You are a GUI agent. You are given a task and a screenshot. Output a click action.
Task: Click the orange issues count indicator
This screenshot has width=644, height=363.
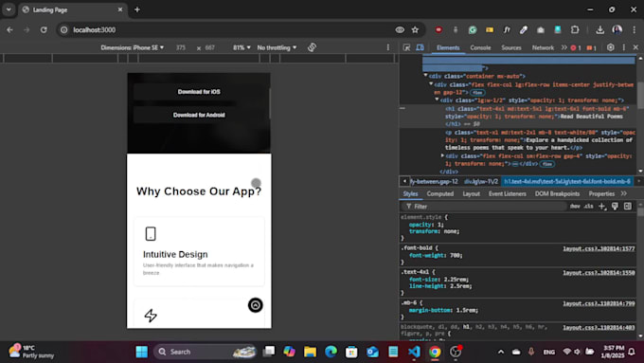pyautogui.click(x=591, y=48)
